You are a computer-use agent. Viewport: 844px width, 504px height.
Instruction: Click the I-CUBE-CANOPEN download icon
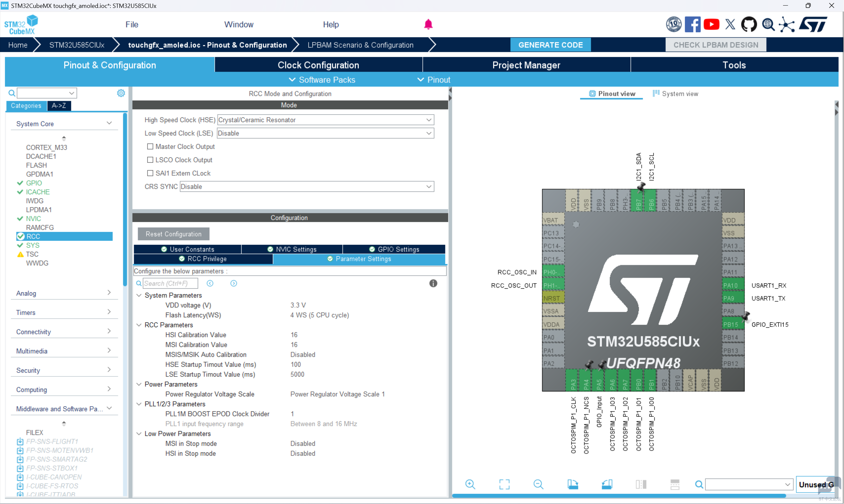coord(20,477)
